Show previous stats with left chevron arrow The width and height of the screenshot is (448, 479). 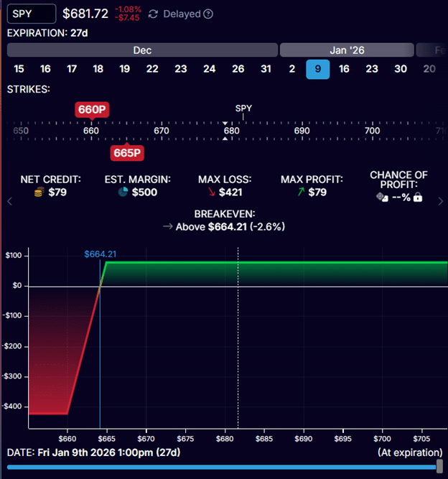(10, 202)
